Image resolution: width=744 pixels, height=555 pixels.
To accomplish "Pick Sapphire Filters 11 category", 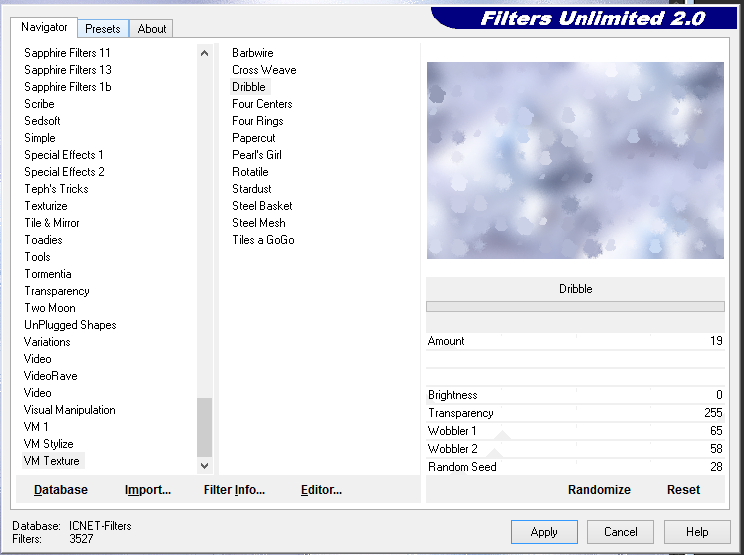I will tap(68, 53).
